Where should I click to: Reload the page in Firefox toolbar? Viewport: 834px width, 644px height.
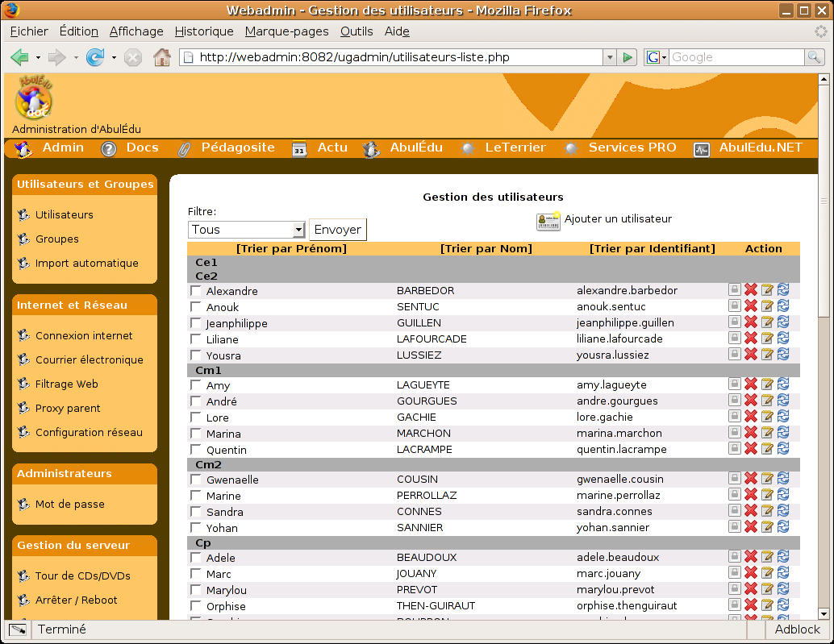click(95, 57)
